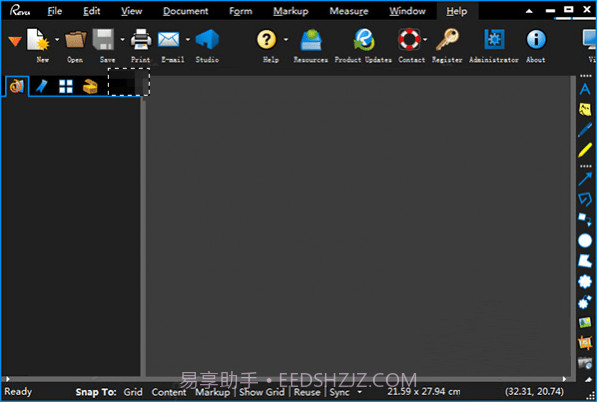Open the View menu
This screenshot has width=597, height=402.
[x=131, y=11]
